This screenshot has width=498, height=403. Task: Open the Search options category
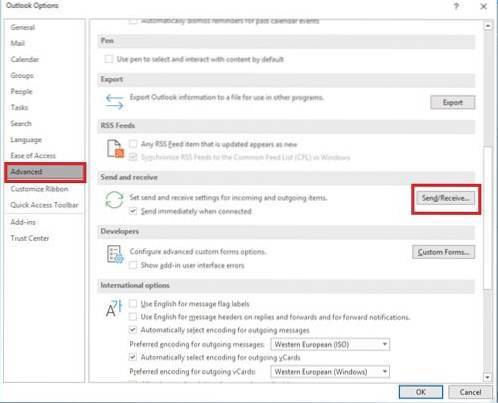click(x=21, y=124)
